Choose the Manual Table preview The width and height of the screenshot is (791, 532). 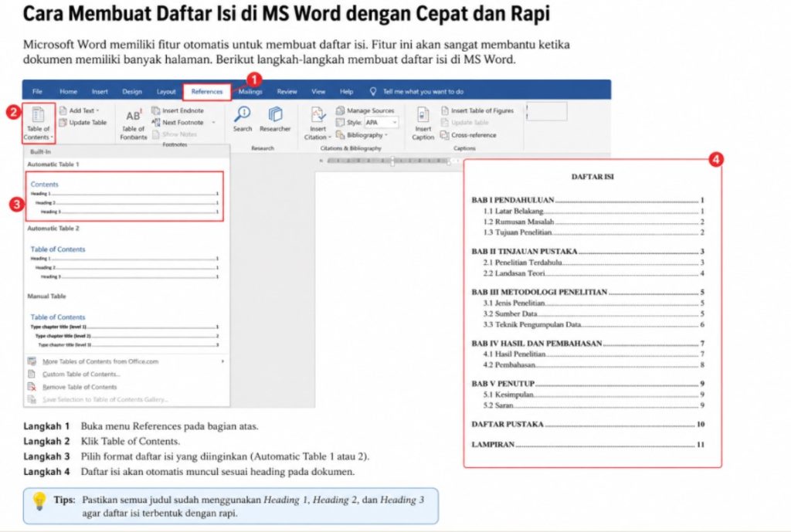(124, 330)
